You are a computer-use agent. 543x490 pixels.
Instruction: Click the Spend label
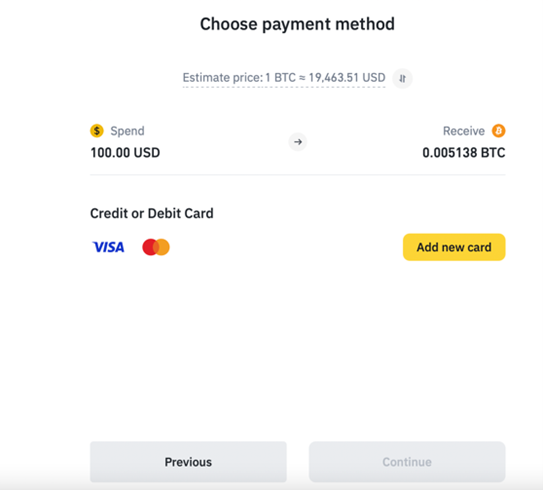127,131
